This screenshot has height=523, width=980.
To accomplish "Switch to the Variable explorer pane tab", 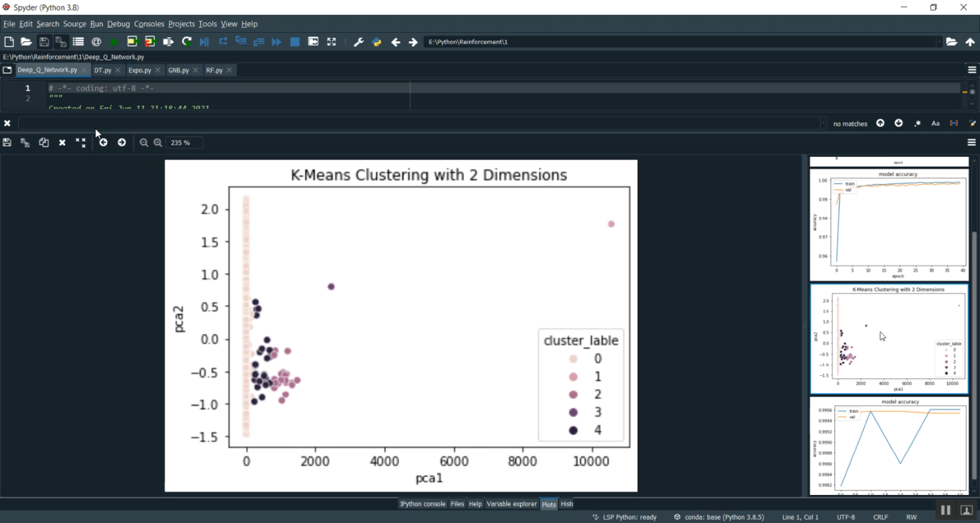I will click(x=511, y=504).
